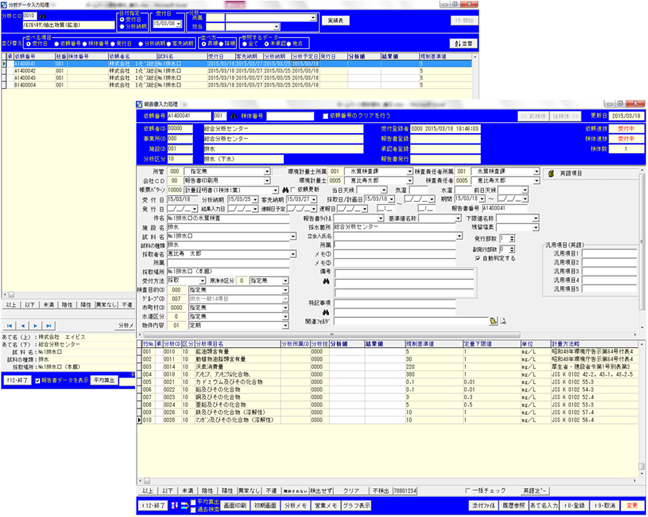This screenshot has height=517, width=648.
Task: Click colored bars icon in bottom toolbar
Action: pyautogui.click(x=174, y=505)
